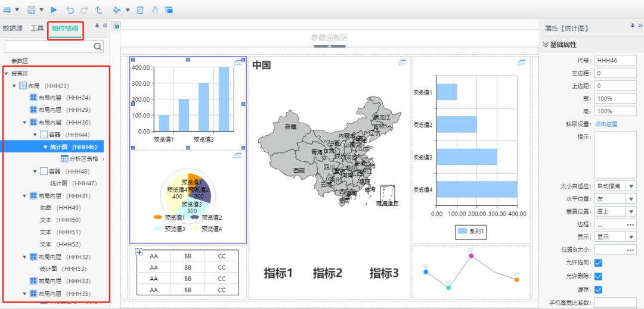Image resolution: width=644 pixels, height=309 pixels.
Task: Disable the 缓存 checkbox
Action: [599, 289]
